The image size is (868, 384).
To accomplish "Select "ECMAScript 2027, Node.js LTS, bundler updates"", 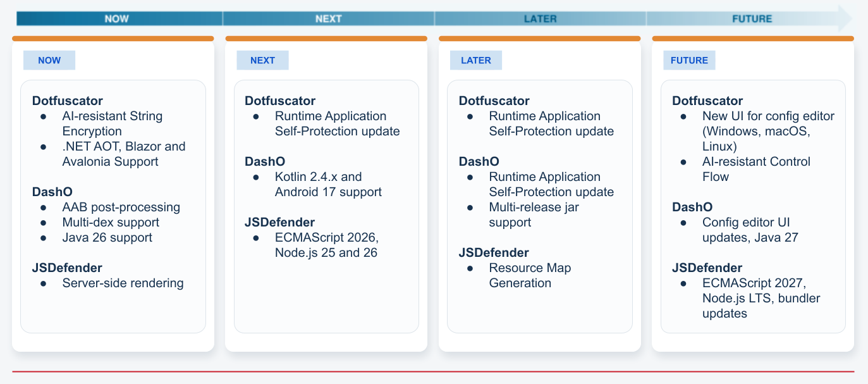I will pyautogui.click(x=761, y=298).
